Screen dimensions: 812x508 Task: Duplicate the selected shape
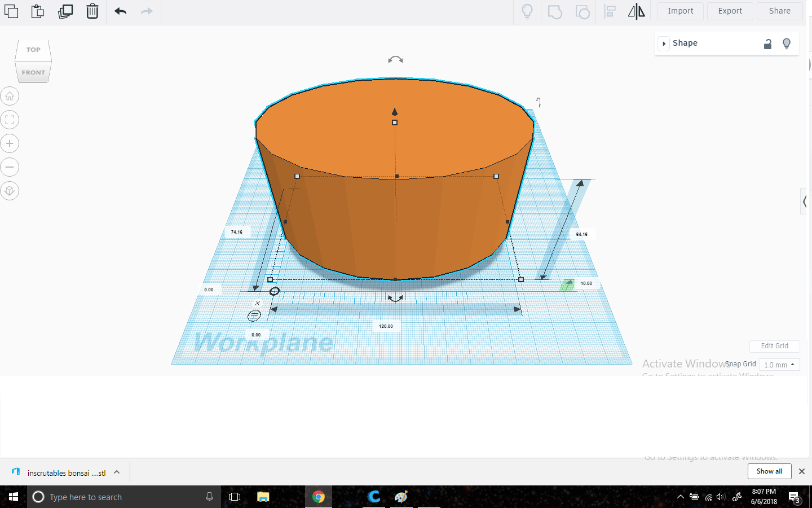coord(65,11)
